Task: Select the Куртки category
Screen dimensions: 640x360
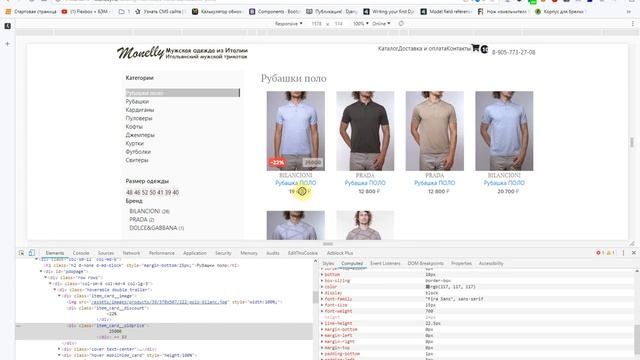Action: click(135, 143)
